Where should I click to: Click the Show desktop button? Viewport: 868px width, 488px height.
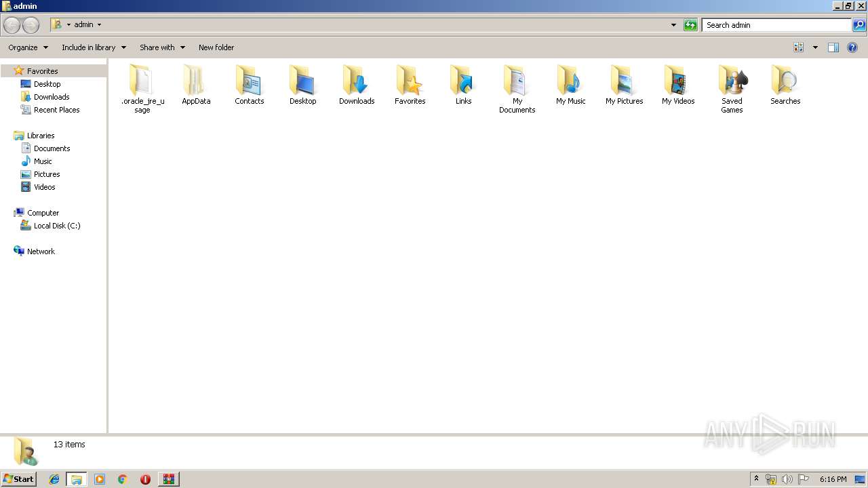click(860, 479)
